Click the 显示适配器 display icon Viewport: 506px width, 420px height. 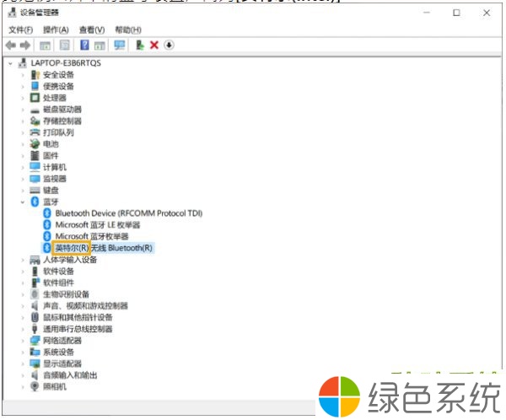click(35, 363)
